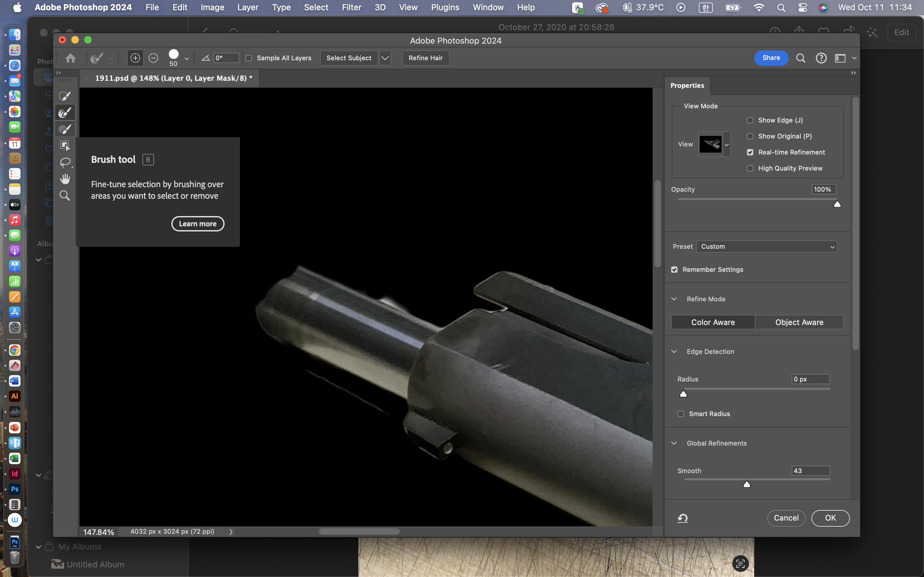Select the Lasso tool

coord(65,162)
